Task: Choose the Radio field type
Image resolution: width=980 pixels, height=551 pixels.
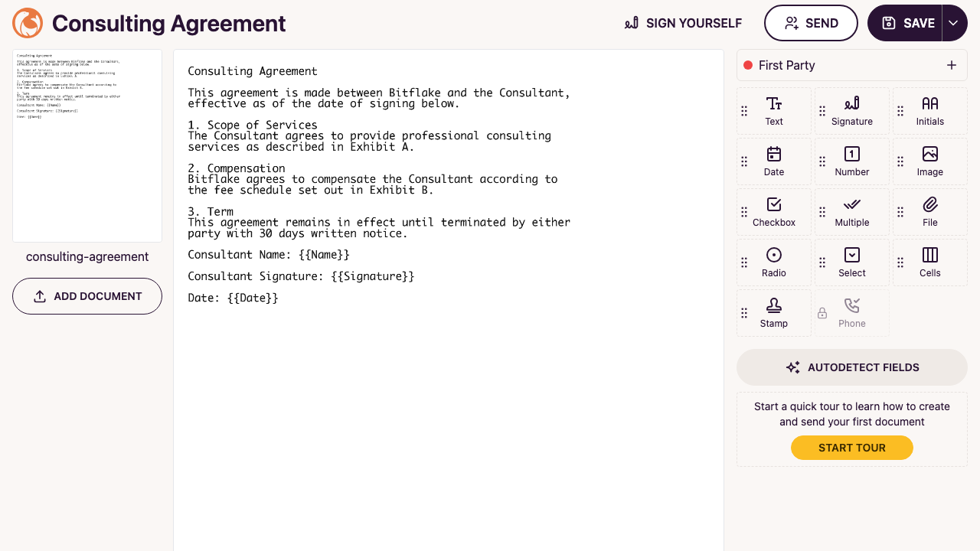Action: 774,262
